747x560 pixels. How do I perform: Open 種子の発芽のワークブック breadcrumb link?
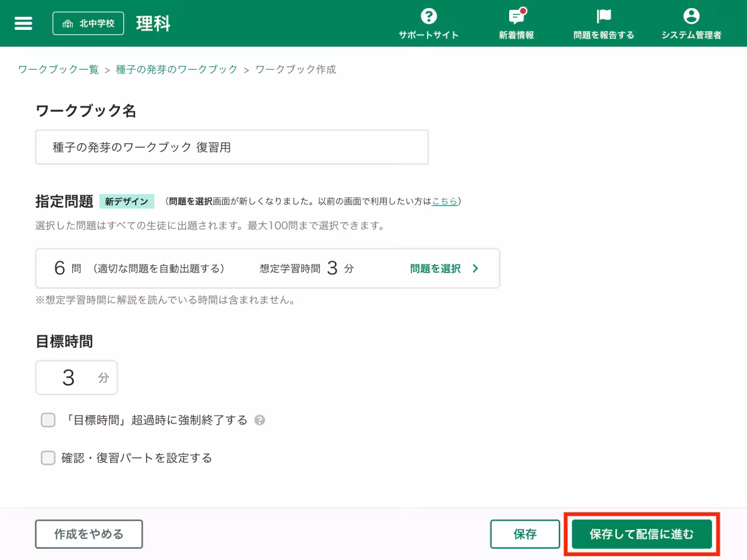pyautogui.click(x=176, y=70)
